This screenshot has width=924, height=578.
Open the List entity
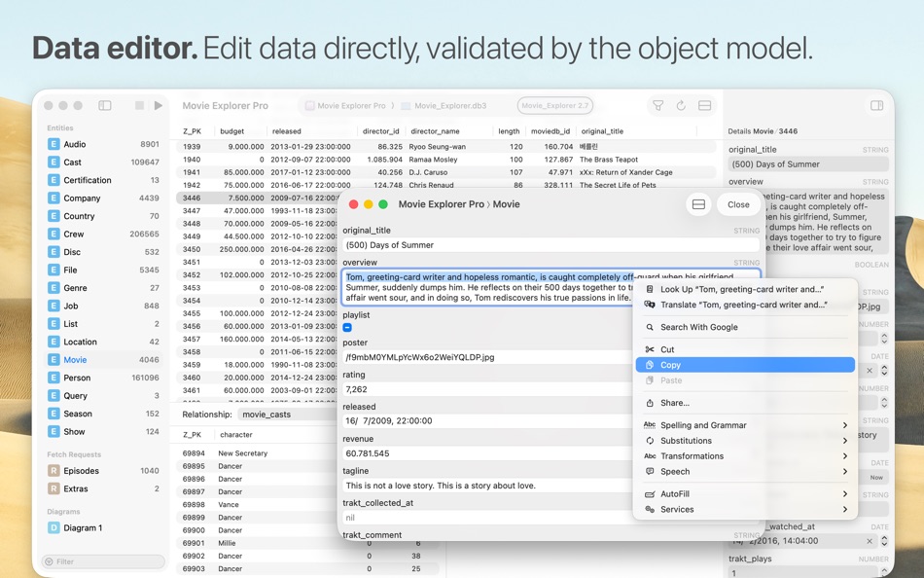[x=103, y=324]
